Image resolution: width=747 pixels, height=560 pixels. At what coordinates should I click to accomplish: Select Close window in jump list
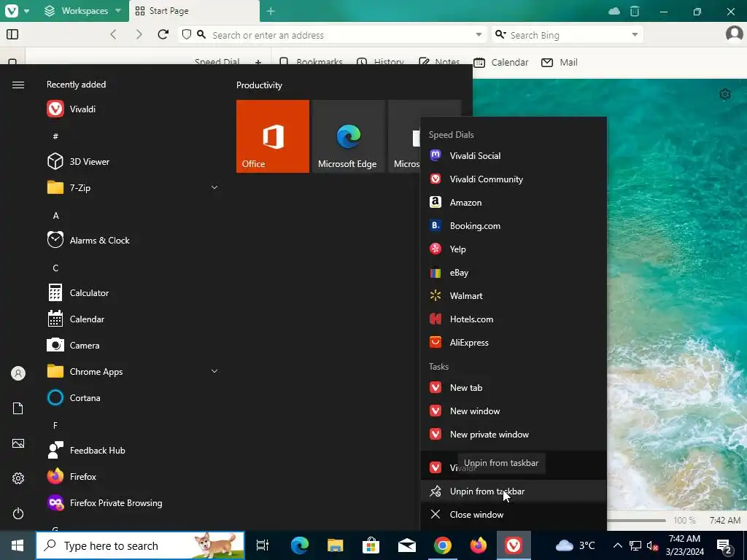(x=514, y=514)
